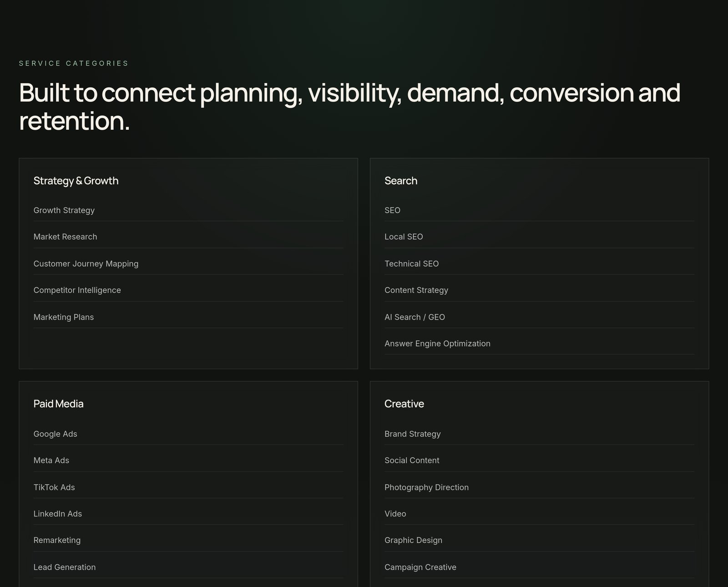Click Competitor Intelligence row
This screenshot has width=728, height=587.
click(188, 290)
